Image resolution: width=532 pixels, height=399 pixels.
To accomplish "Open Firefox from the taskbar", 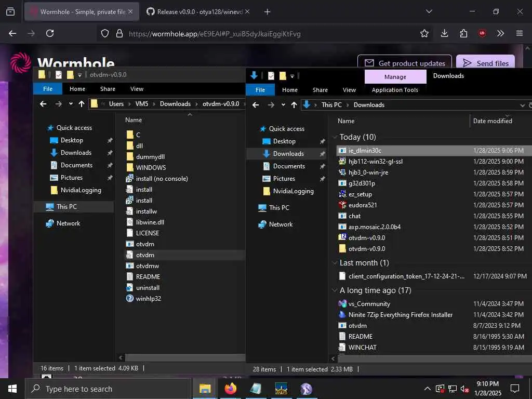I will (x=230, y=389).
